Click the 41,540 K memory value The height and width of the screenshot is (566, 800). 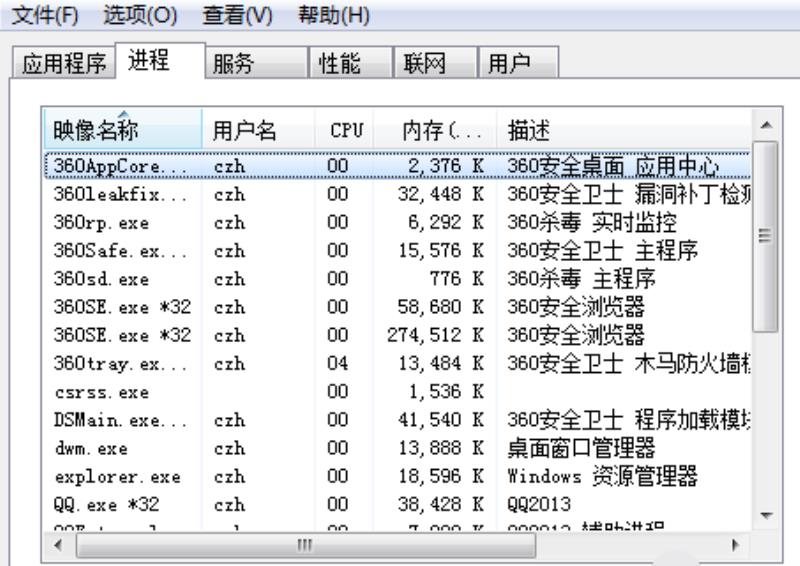point(441,420)
